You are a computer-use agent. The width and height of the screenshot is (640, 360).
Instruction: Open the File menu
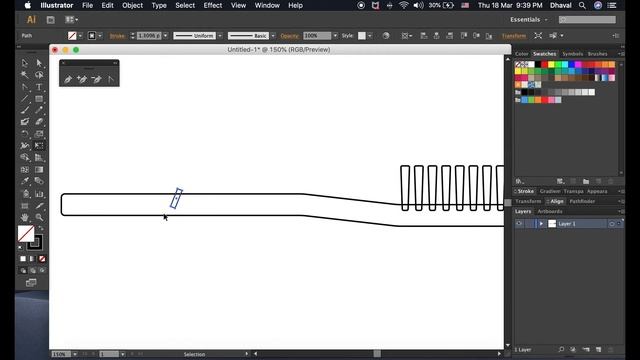[87, 5]
